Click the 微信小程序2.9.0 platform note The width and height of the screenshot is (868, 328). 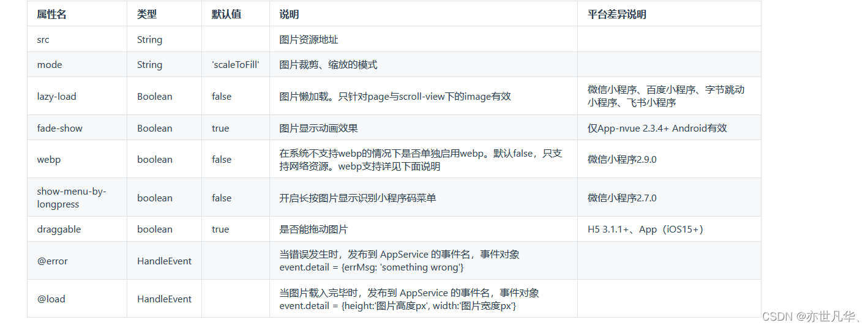tap(622, 160)
